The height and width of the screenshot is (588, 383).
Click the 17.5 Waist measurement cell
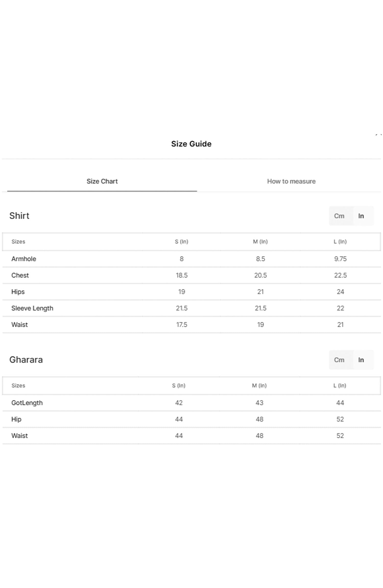pos(182,325)
